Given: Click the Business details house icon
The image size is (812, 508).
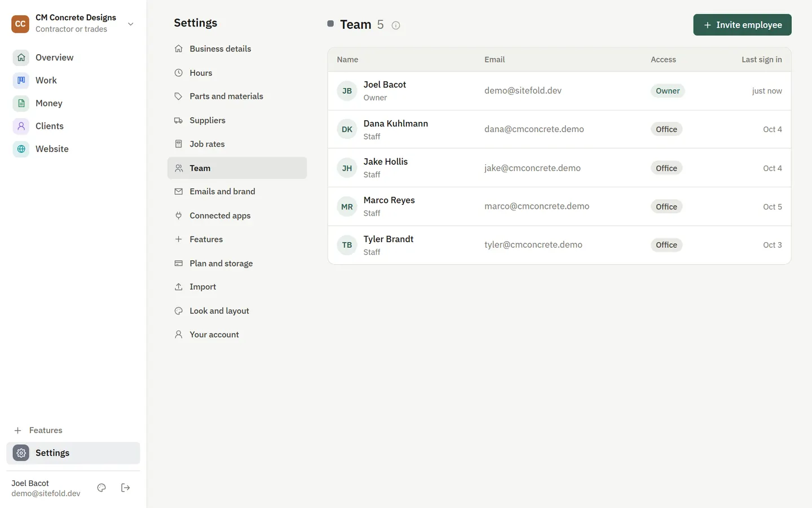Looking at the screenshot, I should click(x=179, y=49).
